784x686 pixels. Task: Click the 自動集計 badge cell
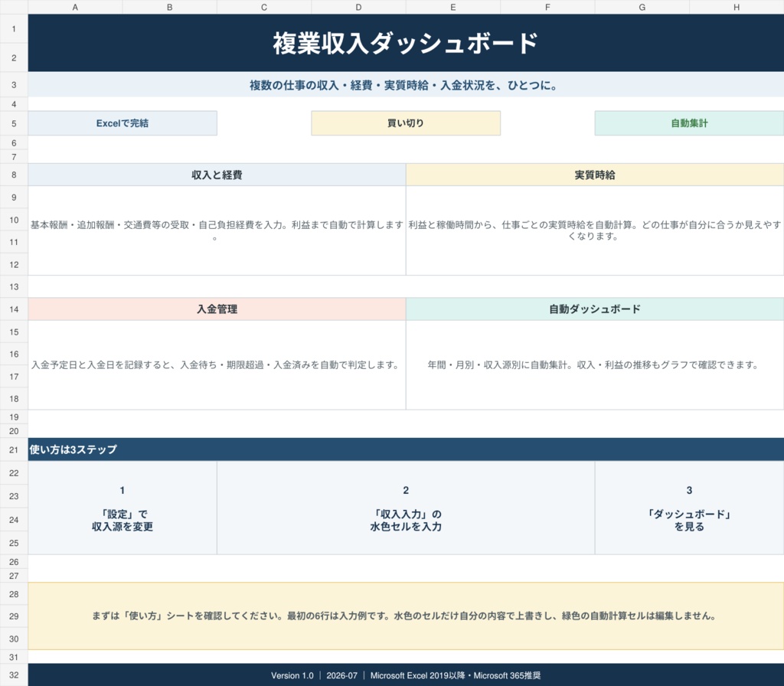pyautogui.click(x=690, y=123)
